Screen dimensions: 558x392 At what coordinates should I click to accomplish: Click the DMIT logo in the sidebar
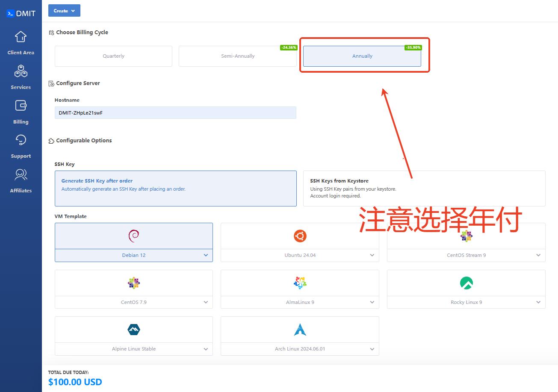[x=21, y=13]
